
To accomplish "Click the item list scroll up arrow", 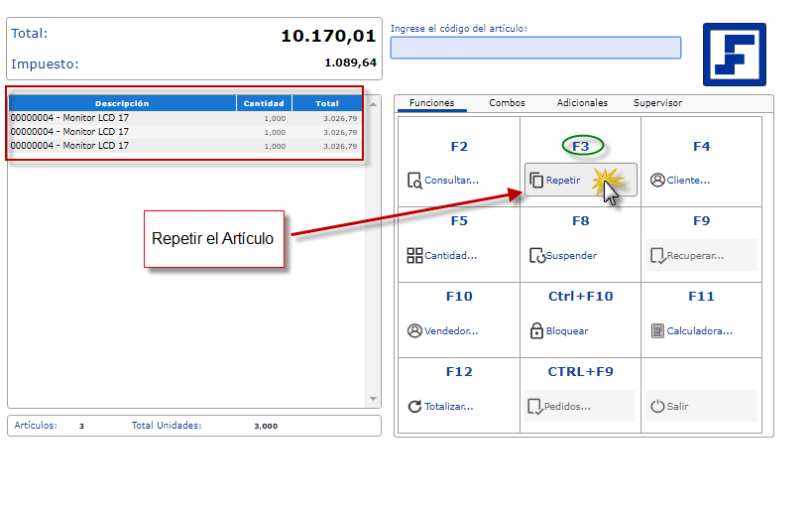I will pos(373,105).
